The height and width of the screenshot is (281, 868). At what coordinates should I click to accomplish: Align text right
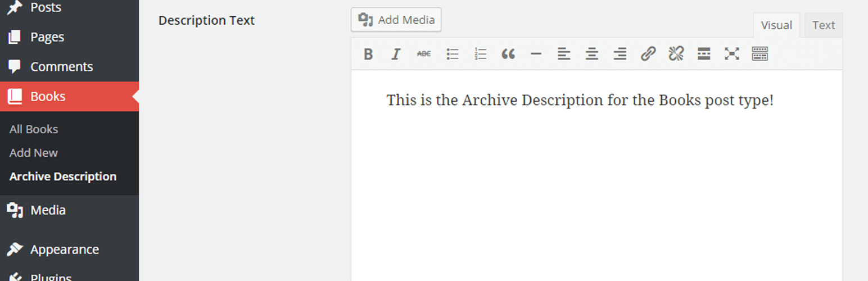click(620, 54)
